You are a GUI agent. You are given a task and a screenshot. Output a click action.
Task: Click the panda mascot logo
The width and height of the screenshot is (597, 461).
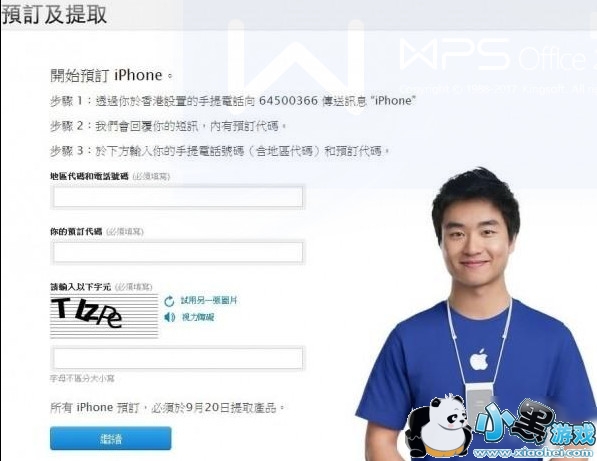[x=438, y=425]
